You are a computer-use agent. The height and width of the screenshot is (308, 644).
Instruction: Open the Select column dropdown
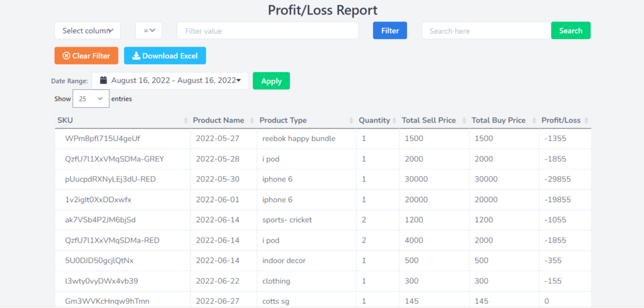pos(87,31)
